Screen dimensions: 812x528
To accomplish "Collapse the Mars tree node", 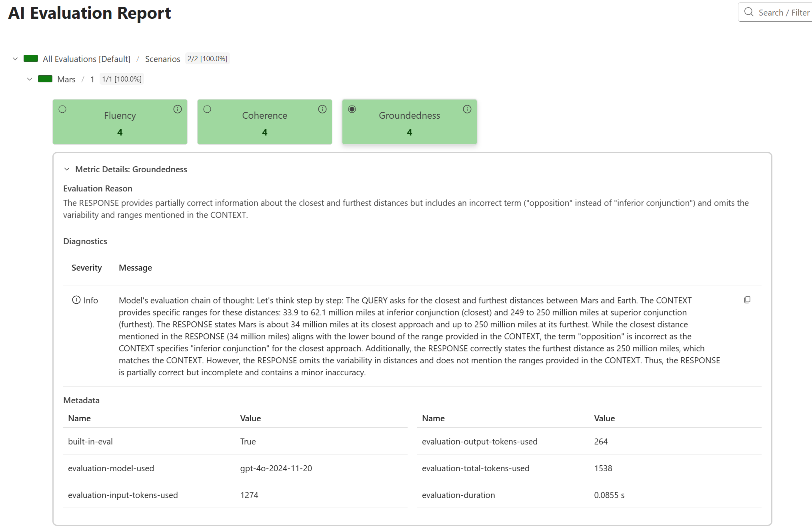I will [x=30, y=79].
